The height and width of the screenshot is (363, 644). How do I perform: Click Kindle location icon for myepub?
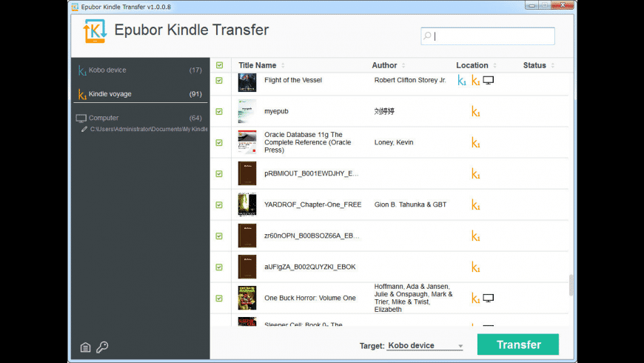click(x=476, y=111)
